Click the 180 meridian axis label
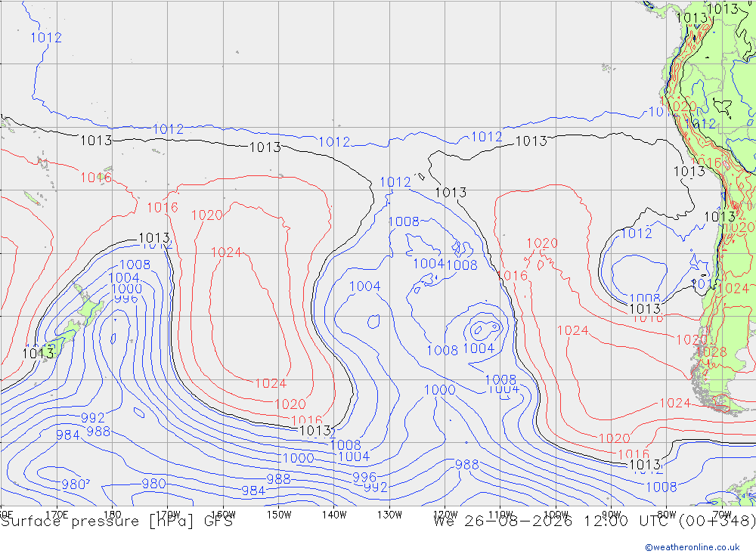 click(113, 515)
